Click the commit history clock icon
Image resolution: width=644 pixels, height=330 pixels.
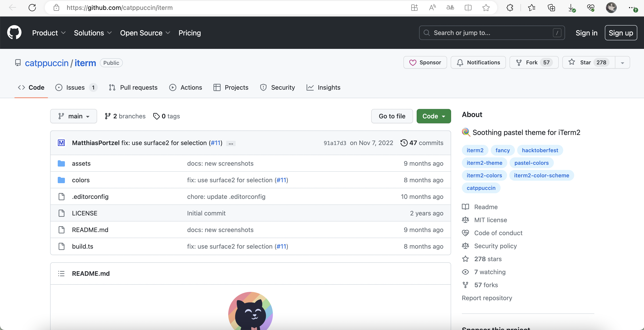click(x=404, y=143)
